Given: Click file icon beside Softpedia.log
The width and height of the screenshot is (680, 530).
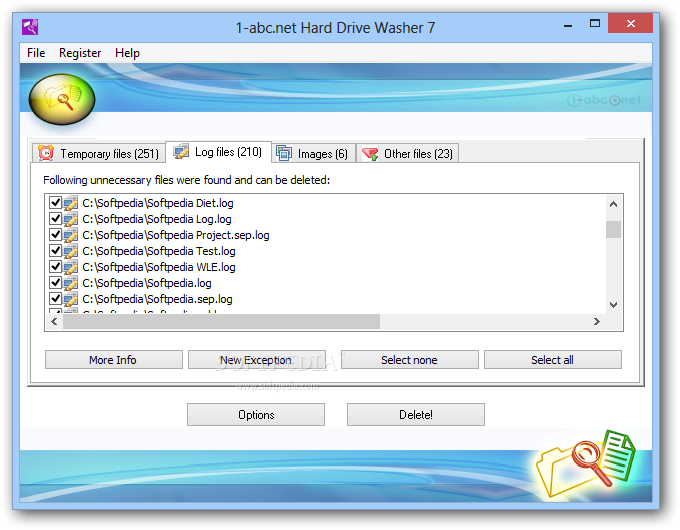Looking at the screenshot, I should point(70,284).
